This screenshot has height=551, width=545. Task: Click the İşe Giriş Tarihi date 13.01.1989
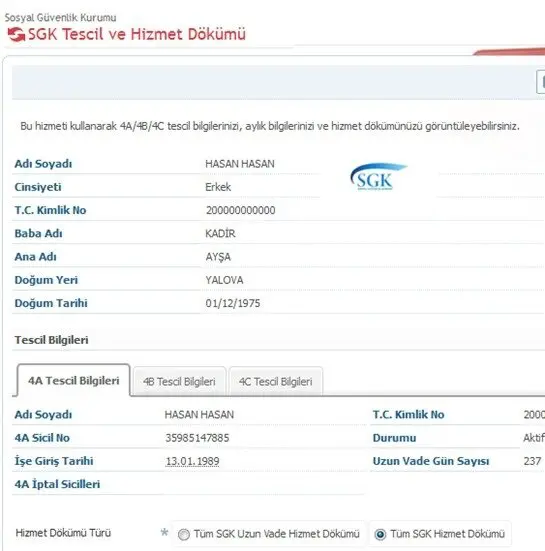tap(193, 461)
